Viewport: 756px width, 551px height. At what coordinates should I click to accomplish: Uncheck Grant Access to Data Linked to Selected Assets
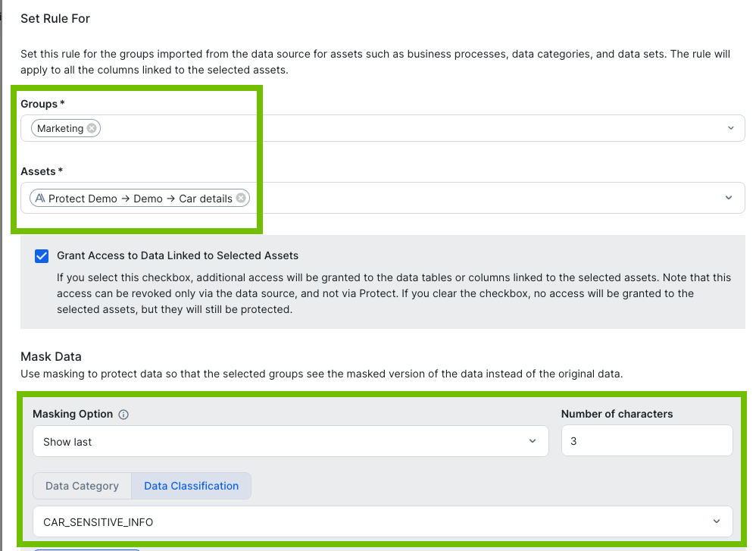tap(42, 256)
